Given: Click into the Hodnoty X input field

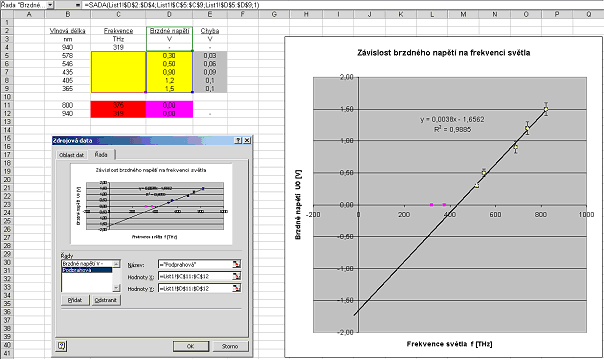Looking at the screenshot, I should click(x=195, y=276).
